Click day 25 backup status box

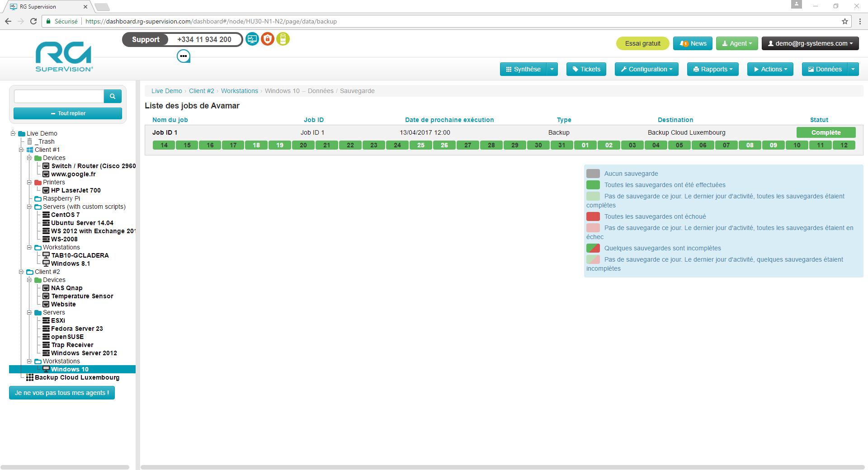[x=421, y=145]
